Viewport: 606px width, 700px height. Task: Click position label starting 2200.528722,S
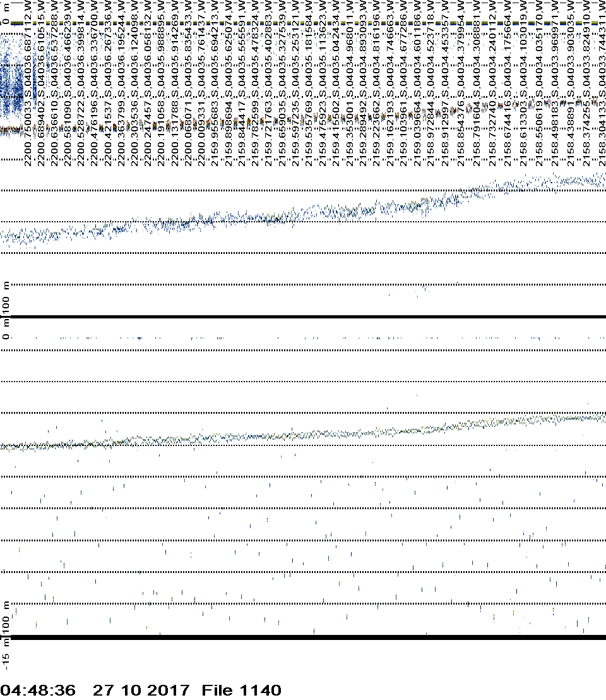(81, 83)
